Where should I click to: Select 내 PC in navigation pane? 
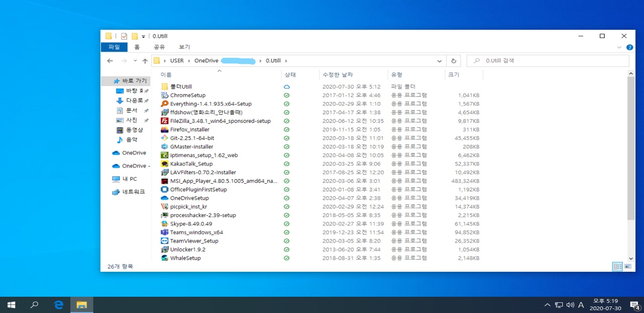tap(124, 179)
